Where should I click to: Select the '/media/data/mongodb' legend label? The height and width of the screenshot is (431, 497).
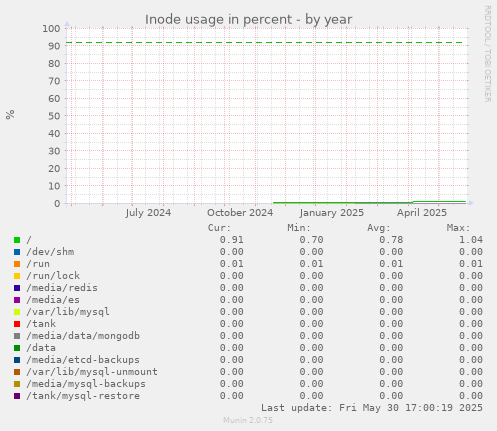pos(83,336)
